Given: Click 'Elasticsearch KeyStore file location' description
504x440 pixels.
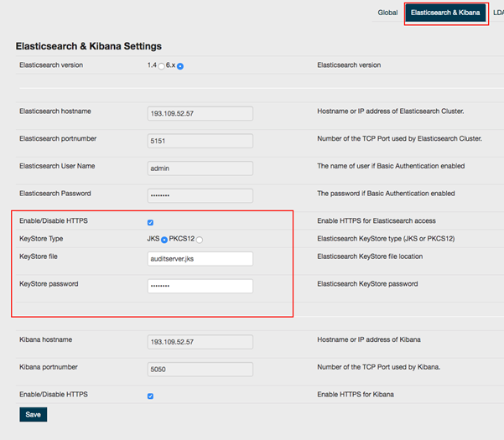Looking at the screenshot, I should (370, 256).
